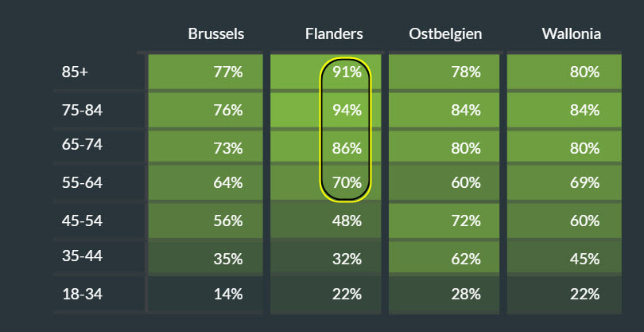The width and height of the screenshot is (644, 332).
Task: Select Ostbelgien 18-34 cell showing 28%
Action: pos(466,294)
